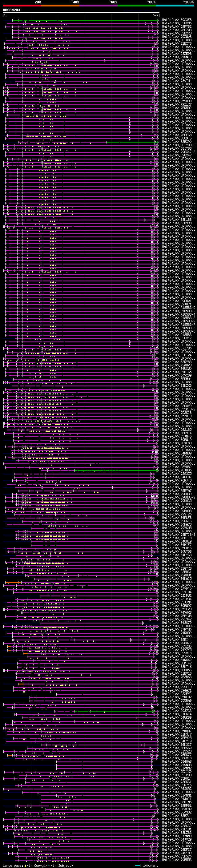The height and width of the screenshot is (868, 197).
Task: Select hit UniRef100_B9EWJ9
Action: click(177, 440)
